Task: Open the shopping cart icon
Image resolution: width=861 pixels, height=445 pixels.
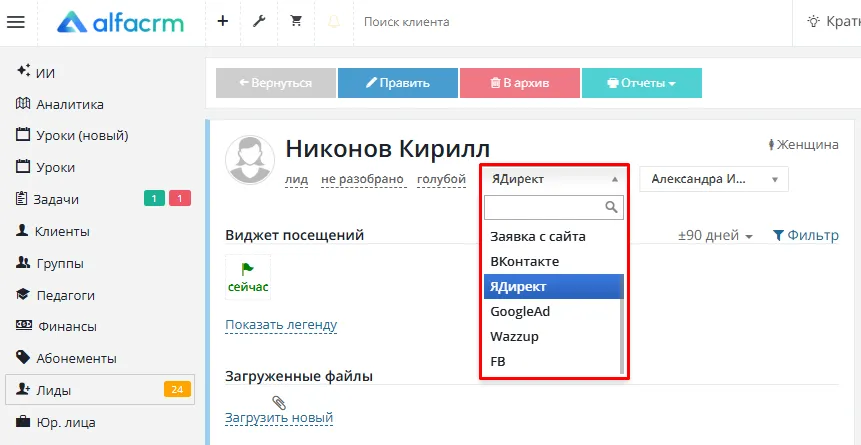Action: click(x=297, y=21)
